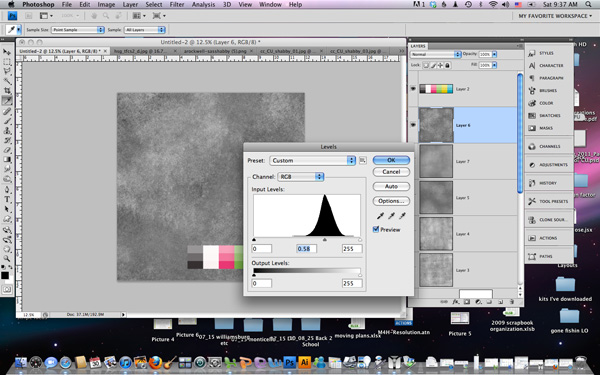Click the black input levels slider

pos(254,240)
